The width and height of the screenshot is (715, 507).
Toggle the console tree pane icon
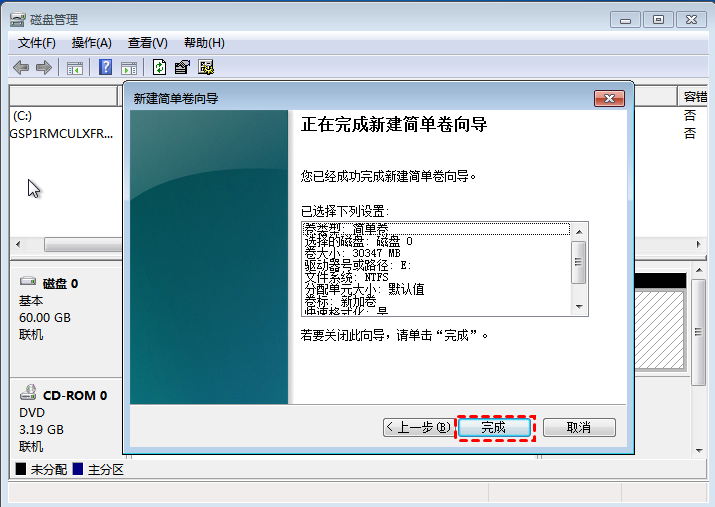[75, 68]
